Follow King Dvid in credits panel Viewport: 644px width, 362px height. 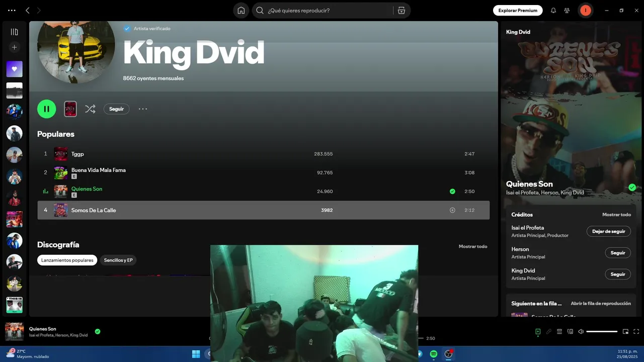pyautogui.click(x=617, y=274)
